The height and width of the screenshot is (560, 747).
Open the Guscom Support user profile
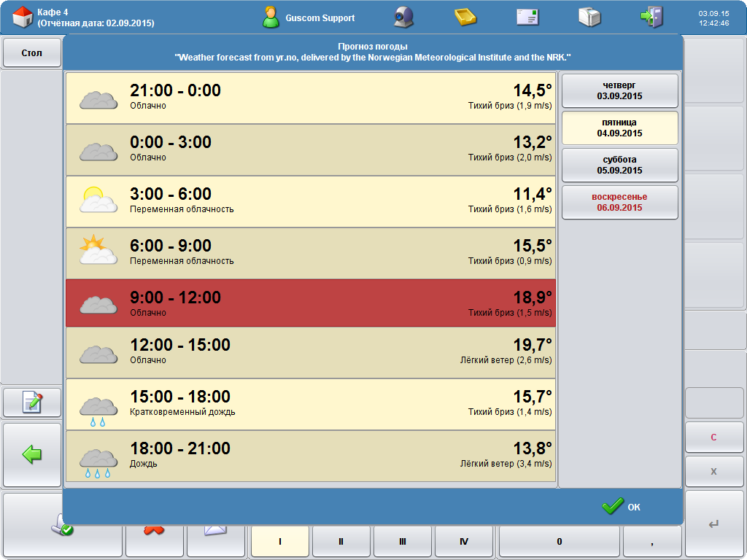pos(309,17)
